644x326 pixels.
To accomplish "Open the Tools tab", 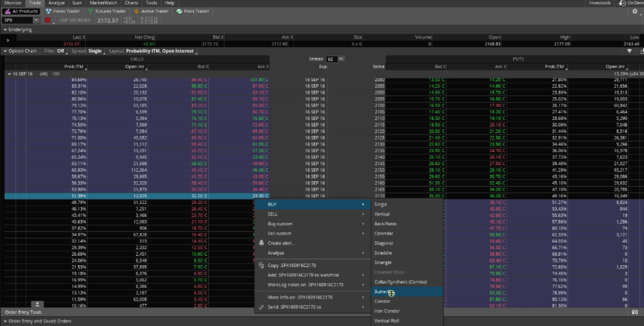I will coord(151,3).
